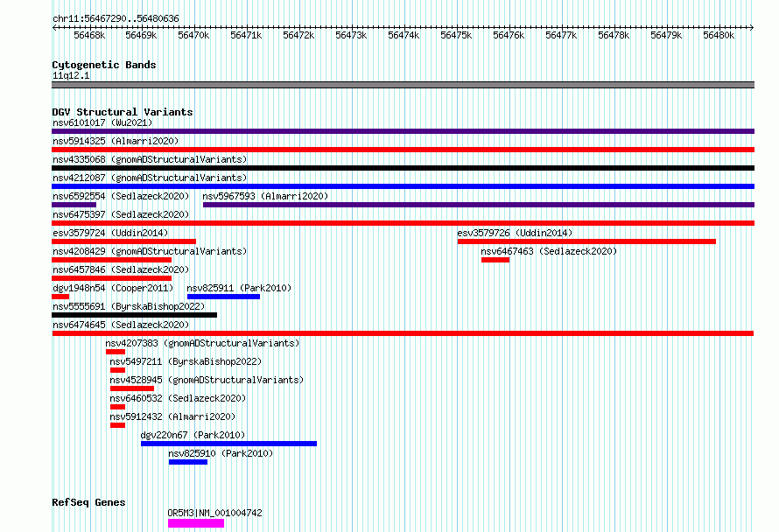Click the 56473k ruler position
This screenshot has height=532, width=779.
[x=351, y=35]
